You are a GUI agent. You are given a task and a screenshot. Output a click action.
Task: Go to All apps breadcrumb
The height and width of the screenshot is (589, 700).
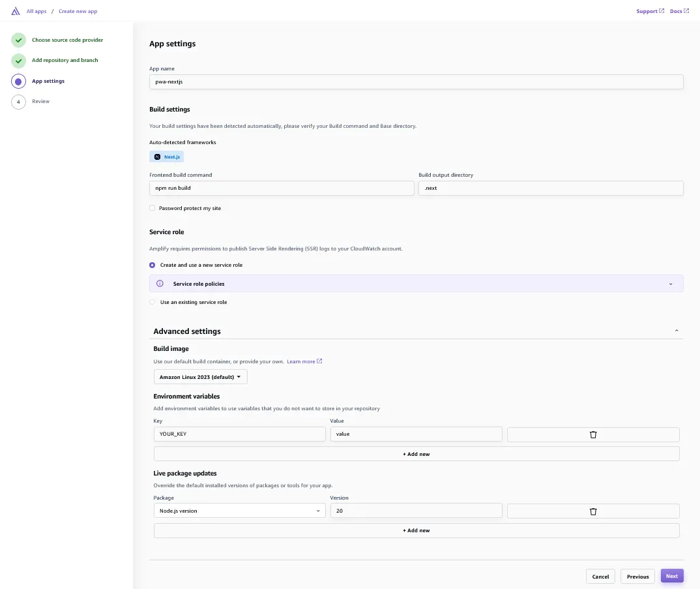point(36,11)
